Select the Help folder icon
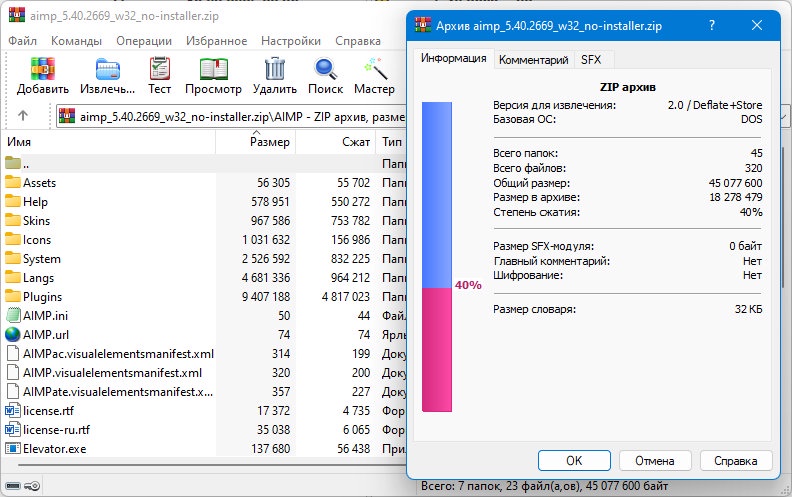 click(x=13, y=202)
